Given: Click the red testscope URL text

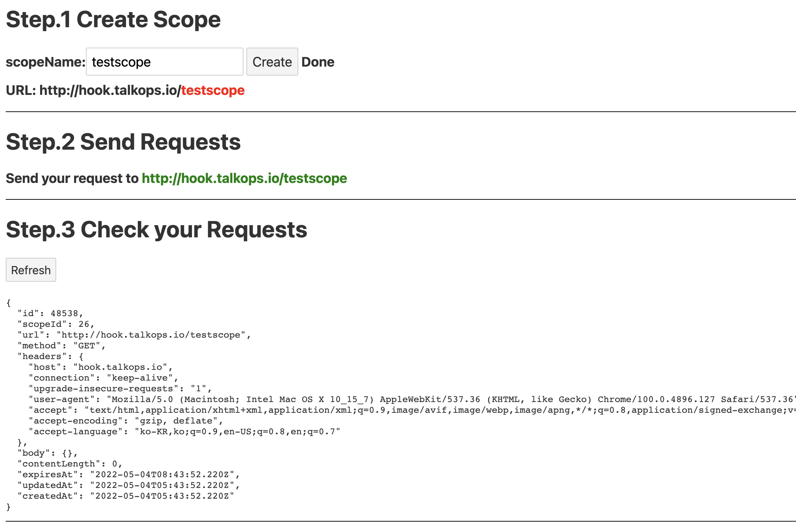Looking at the screenshot, I should [213, 90].
